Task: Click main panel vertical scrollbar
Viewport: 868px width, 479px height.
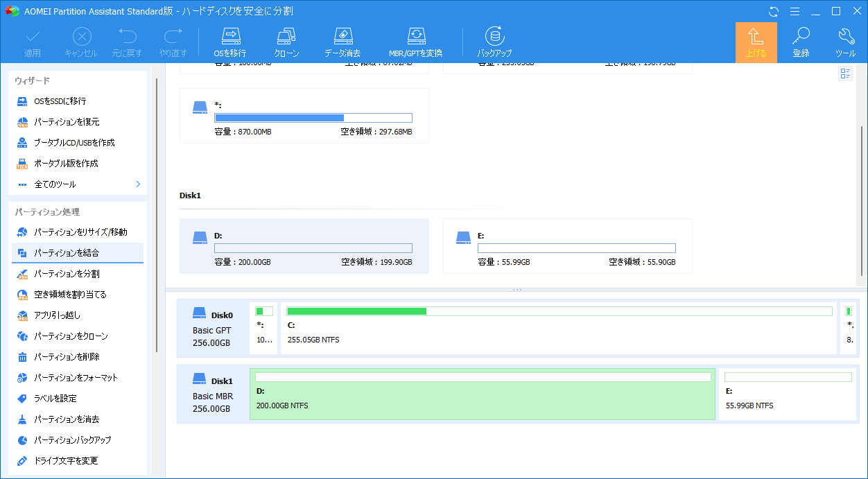Action: coord(862,202)
